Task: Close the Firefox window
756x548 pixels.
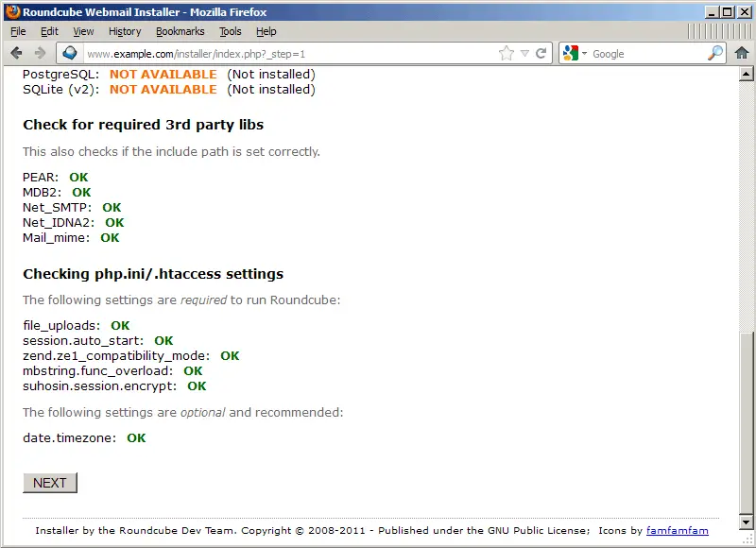Action: tap(745, 12)
